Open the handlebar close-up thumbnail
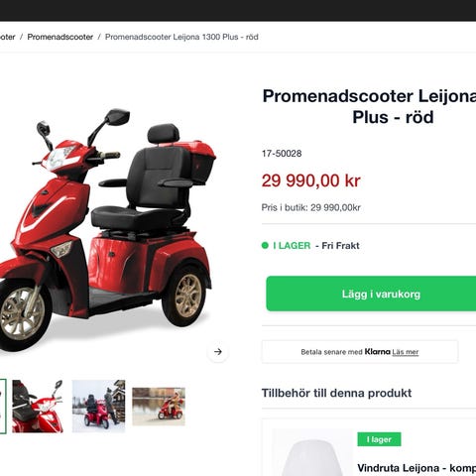476x476 pixels. [38, 407]
